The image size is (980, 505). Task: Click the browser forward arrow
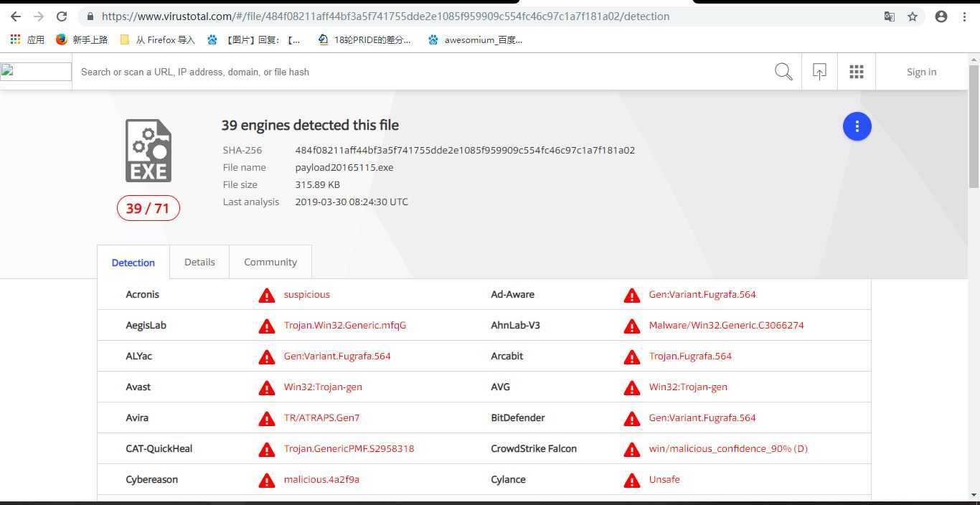point(39,16)
